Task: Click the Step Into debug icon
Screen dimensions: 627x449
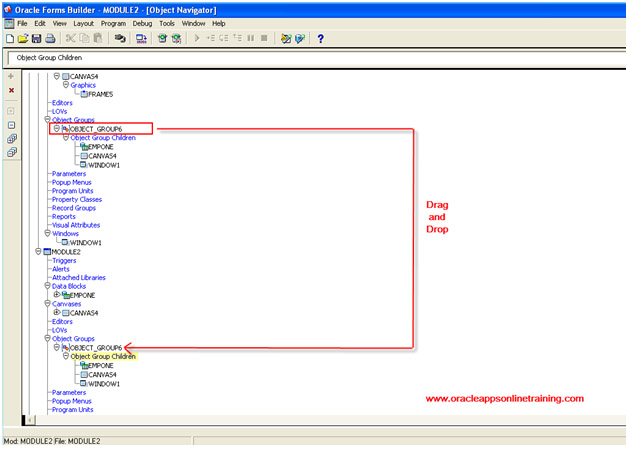Action: 210,39
